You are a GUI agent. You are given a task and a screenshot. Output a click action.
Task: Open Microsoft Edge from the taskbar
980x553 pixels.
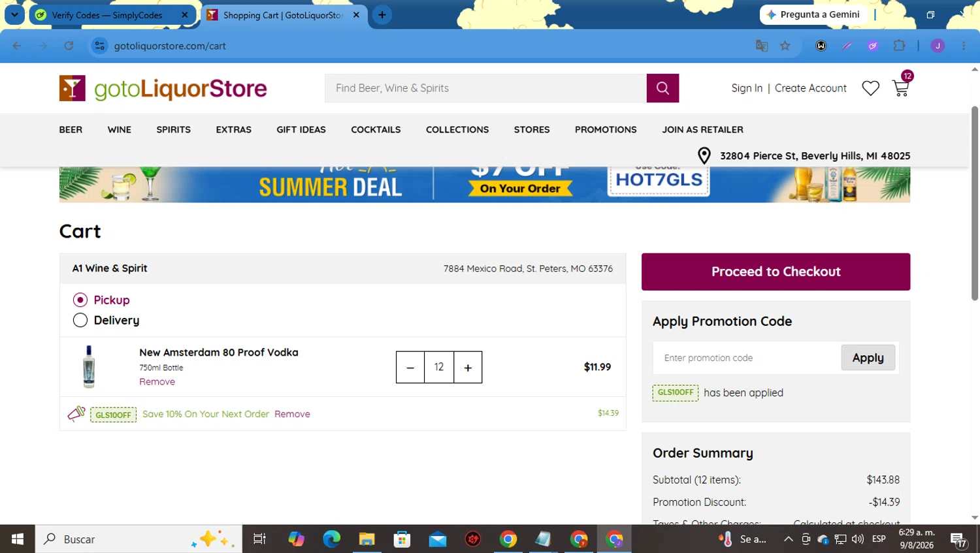332,539
